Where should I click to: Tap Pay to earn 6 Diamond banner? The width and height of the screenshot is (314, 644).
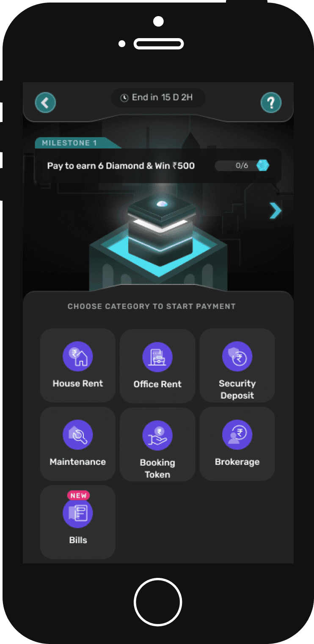pyautogui.click(x=158, y=166)
